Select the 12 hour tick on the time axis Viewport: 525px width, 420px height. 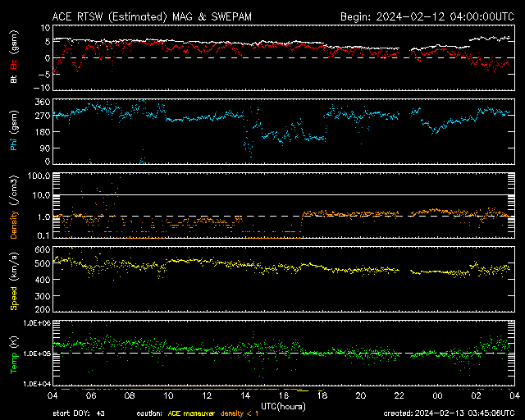(207, 395)
